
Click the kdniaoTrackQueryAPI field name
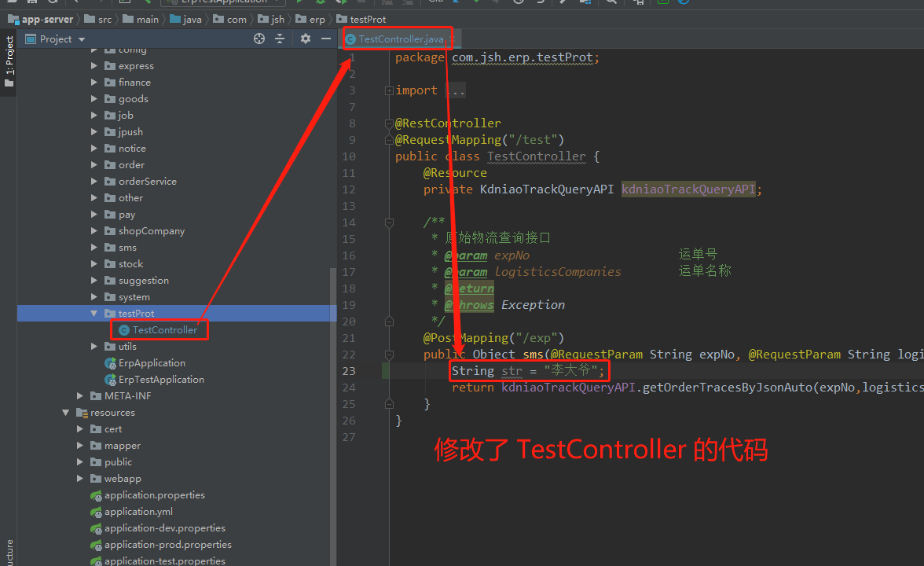[688, 189]
